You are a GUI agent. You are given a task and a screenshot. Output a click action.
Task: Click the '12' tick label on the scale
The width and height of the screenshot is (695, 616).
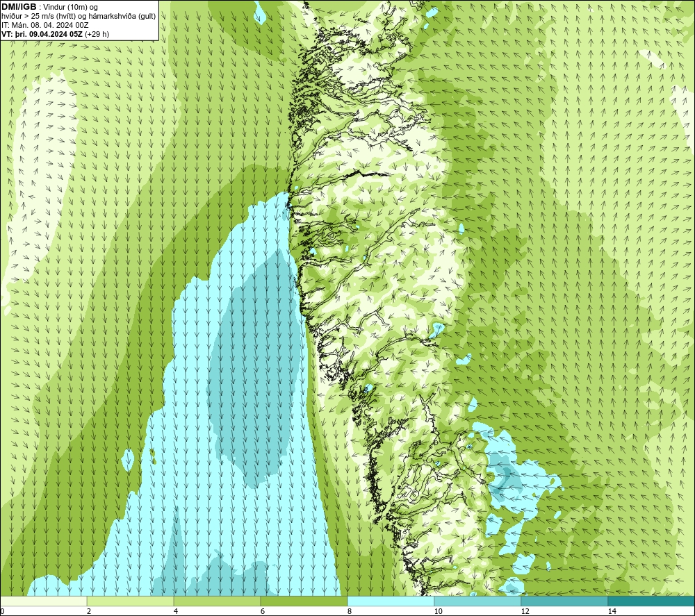[x=525, y=611]
